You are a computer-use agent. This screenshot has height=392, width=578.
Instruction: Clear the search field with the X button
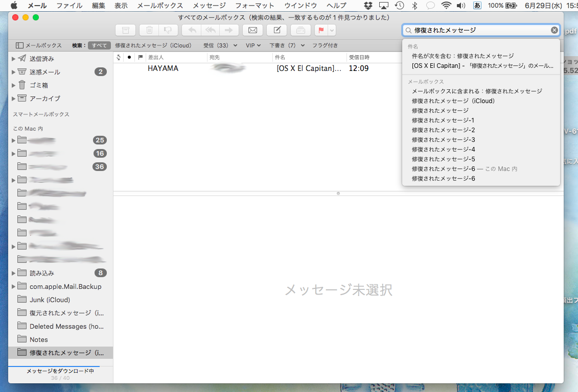point(554,30)
